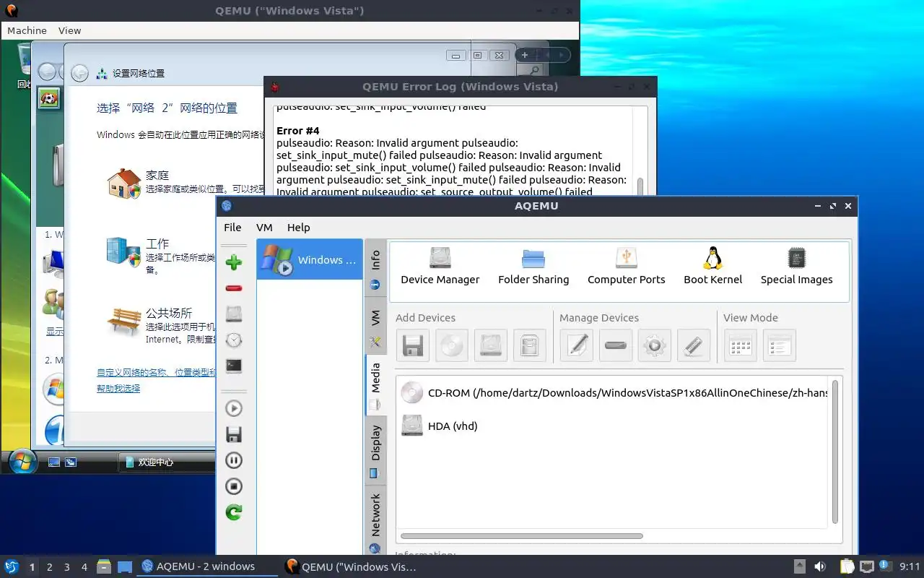This screenshot has height=578, width=924.
Task: Click the vertical scrollbar of the device list
Action: [x=835, y=452]
